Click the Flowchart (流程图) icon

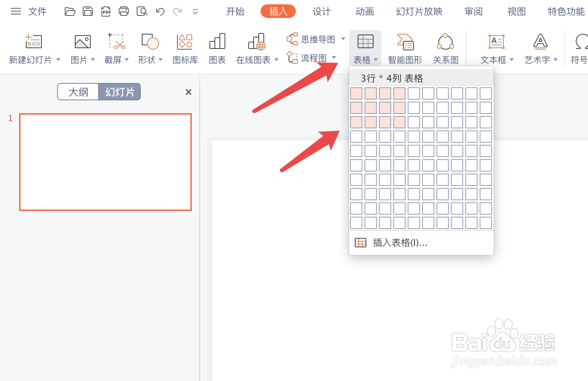tap(292, 58)
